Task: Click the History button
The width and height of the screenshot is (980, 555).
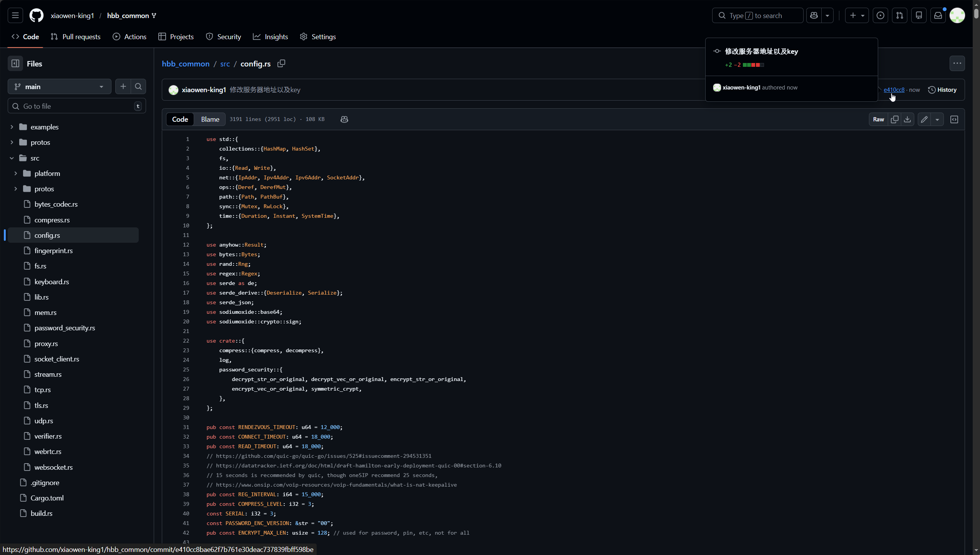Action: pos(942,90)
